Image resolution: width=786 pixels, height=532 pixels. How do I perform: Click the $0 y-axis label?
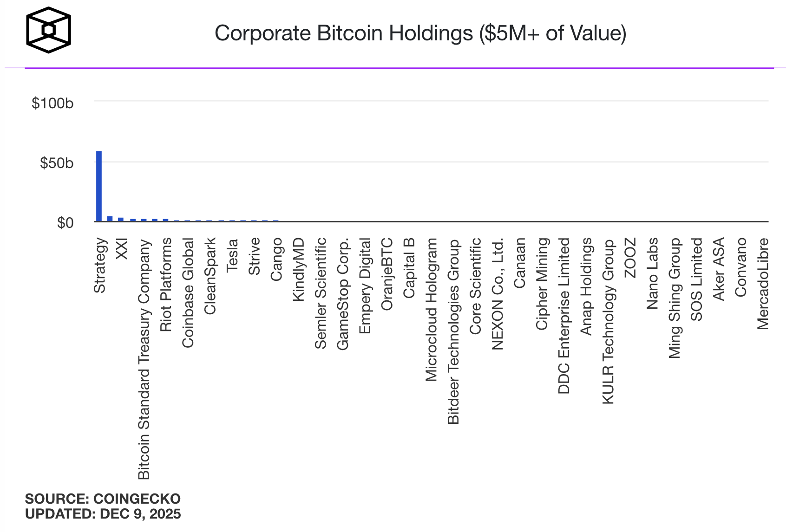[65, 223]
